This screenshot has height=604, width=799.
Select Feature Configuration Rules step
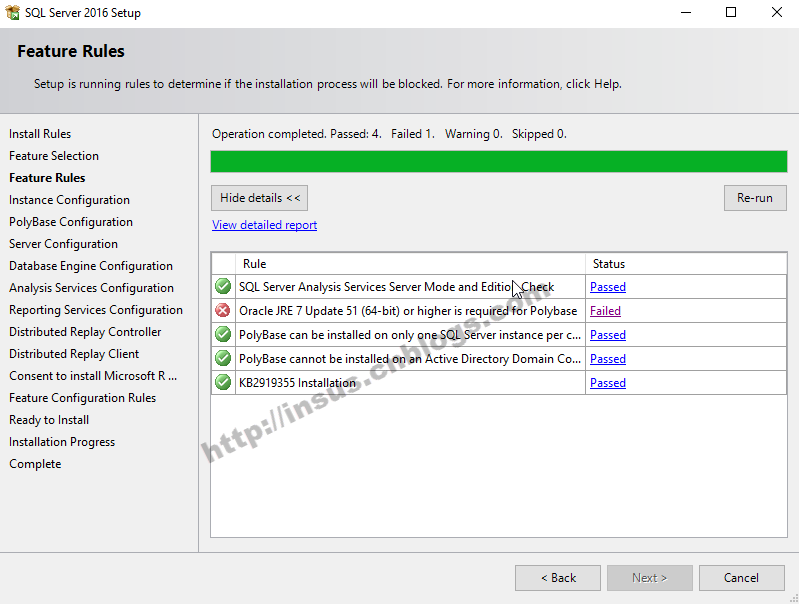pyautogui.click(x=83, y=398)
